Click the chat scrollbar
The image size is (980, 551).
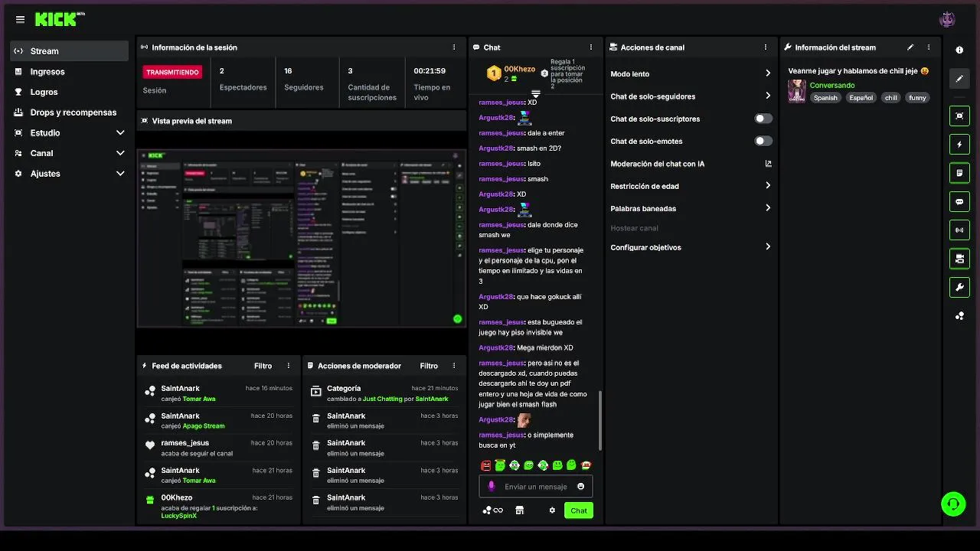pyautogui.click(x=599, y=421)
